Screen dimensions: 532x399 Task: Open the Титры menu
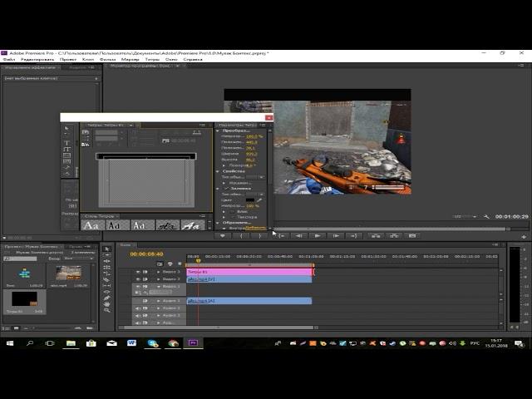152,59
